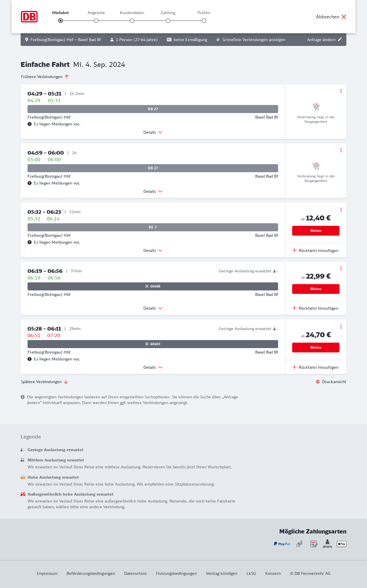The height and width of the screenshot is (588, 367).
Task: Open three-dot menu for 04:29 connection
Action: [x=341, y=91]
